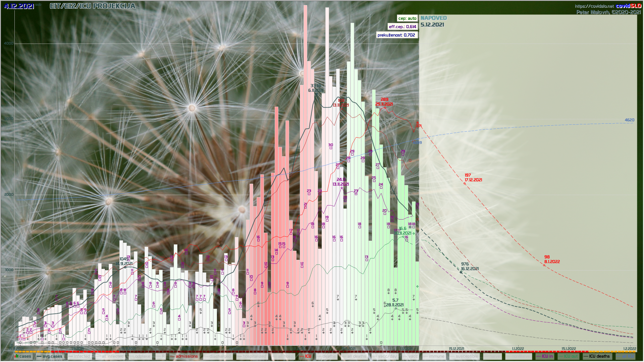Open the cep: auto setting
Viewport: 644px width, 362px height.
click(407, 18)
